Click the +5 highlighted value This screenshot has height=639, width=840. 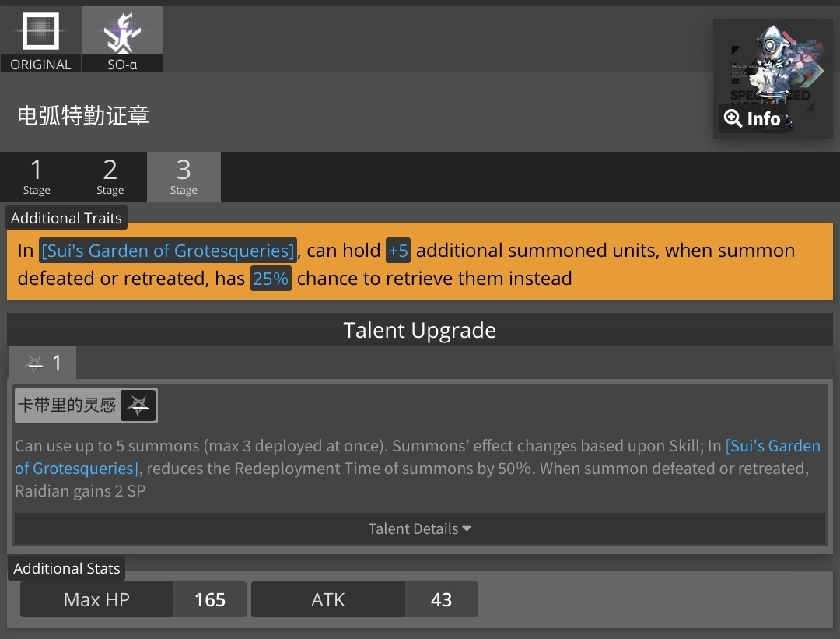(398, 251)
